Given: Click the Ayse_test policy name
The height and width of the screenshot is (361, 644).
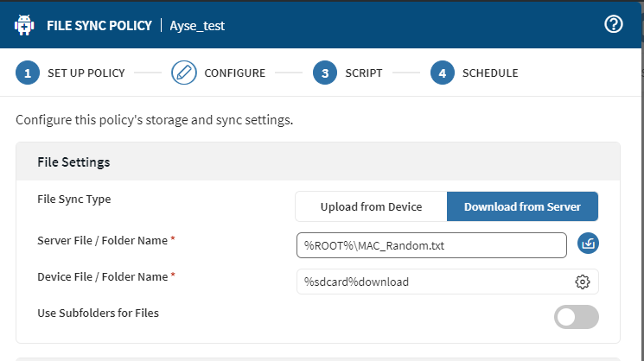Looking at the screenshot, I should click(x=197, y=26).
